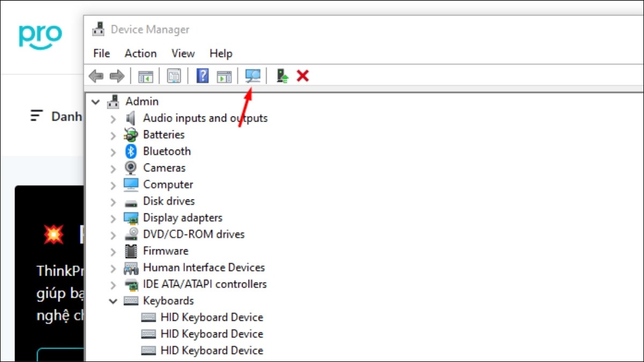Click the disc icon beside DVD/CD-ROM drives
Viewport: 644px width, 362px height.
130,234
